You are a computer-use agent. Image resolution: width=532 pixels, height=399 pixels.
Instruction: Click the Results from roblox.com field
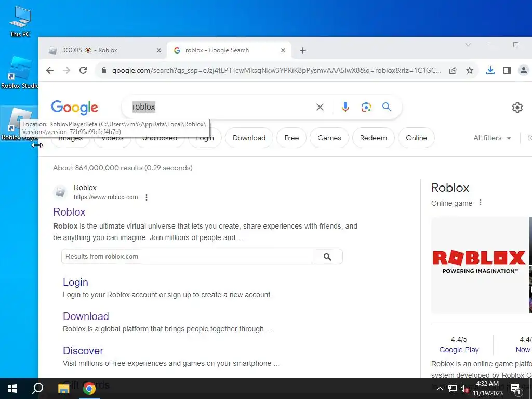[x=187, y=257]
